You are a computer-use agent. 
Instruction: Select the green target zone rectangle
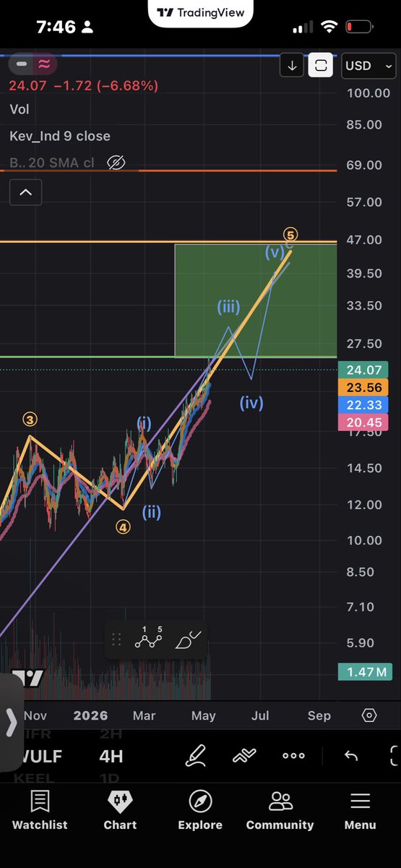tap(256, 301)
